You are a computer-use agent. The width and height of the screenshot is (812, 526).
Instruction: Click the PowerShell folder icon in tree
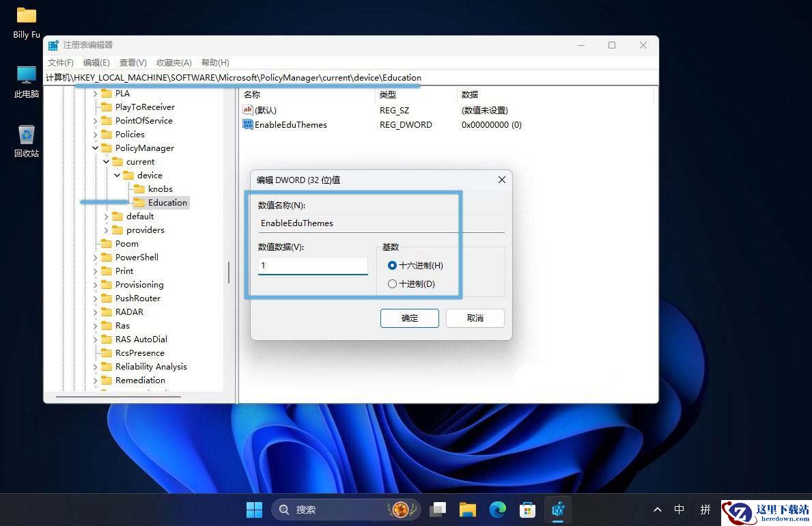click(107, 257)
